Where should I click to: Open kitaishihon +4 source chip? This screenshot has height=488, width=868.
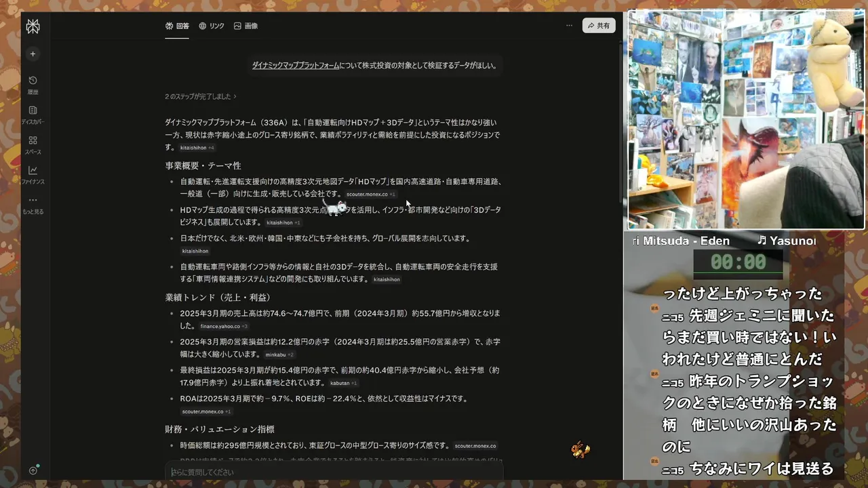[197, 148]
